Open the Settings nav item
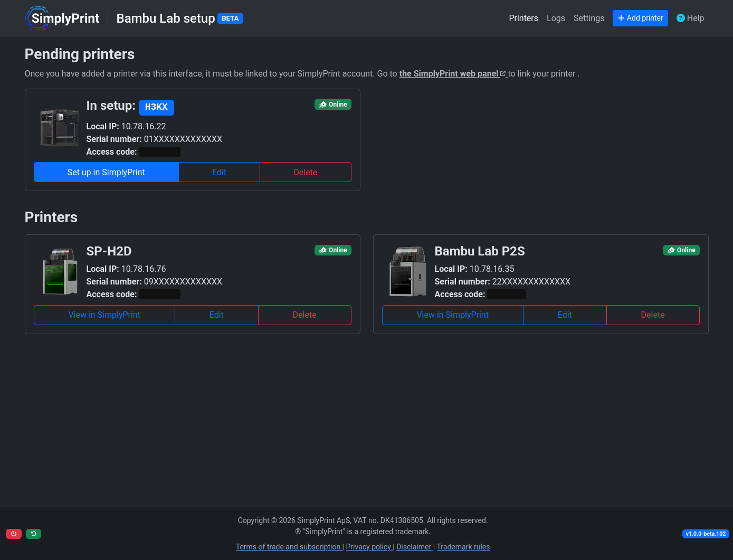Screen dimensions: 733x560 (x=589, y=18)
